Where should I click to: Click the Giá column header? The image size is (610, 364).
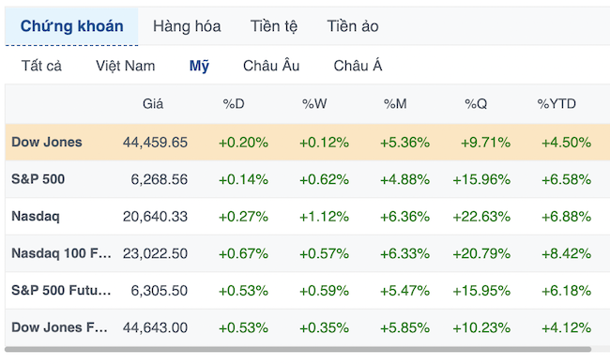pyautogui.click(x=153, y=104)
